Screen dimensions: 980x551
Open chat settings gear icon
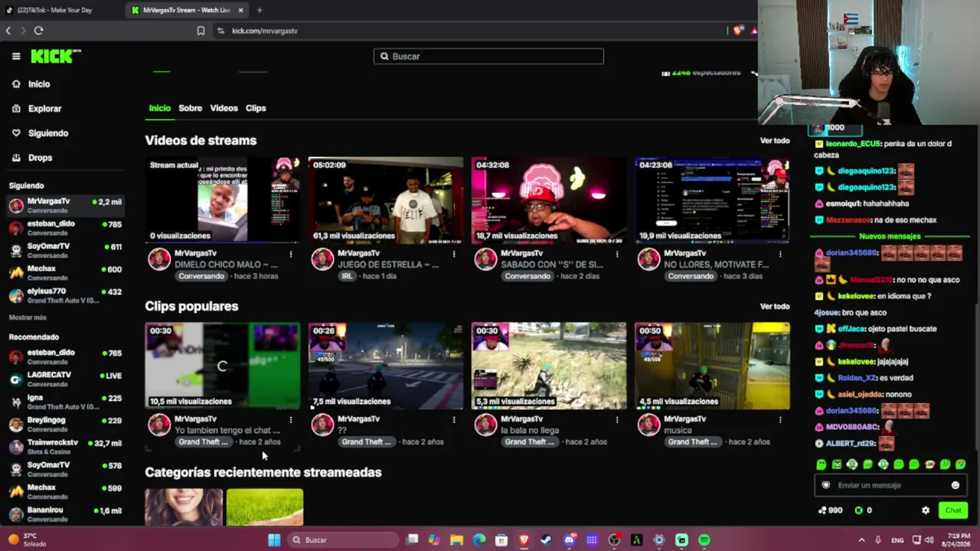pos(925,510)
